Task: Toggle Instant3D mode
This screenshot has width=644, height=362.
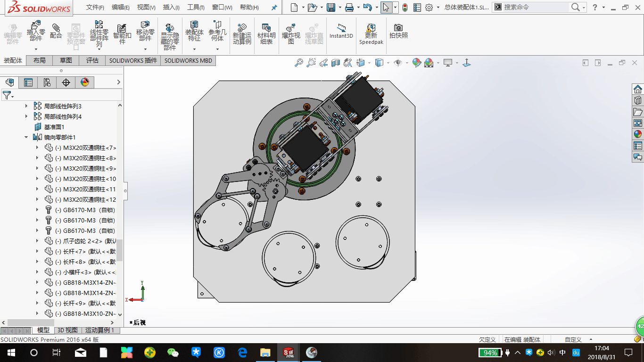Action: point(341,31)
